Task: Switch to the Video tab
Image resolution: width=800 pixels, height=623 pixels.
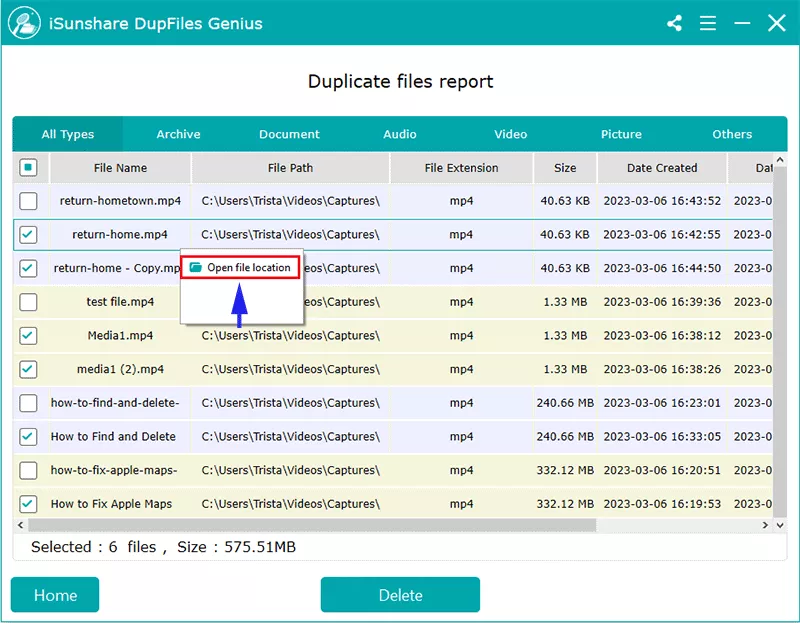Action: 510,134
